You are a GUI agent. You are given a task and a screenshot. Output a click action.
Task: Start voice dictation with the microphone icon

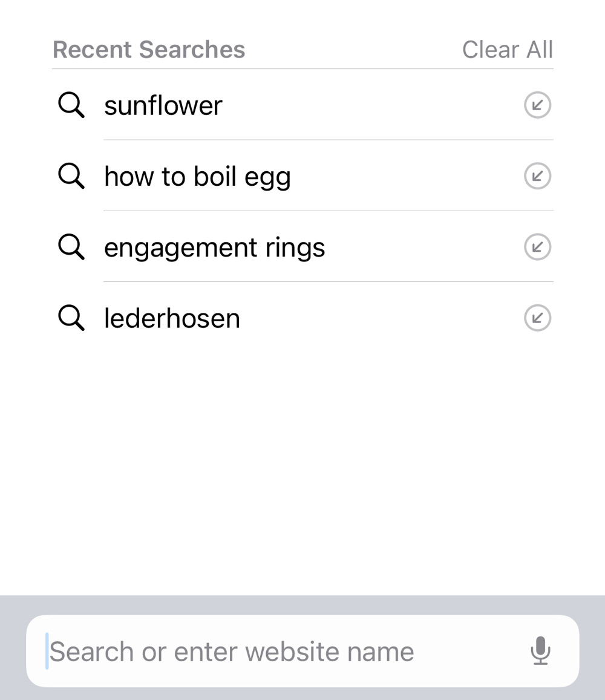tap(540, 650)
